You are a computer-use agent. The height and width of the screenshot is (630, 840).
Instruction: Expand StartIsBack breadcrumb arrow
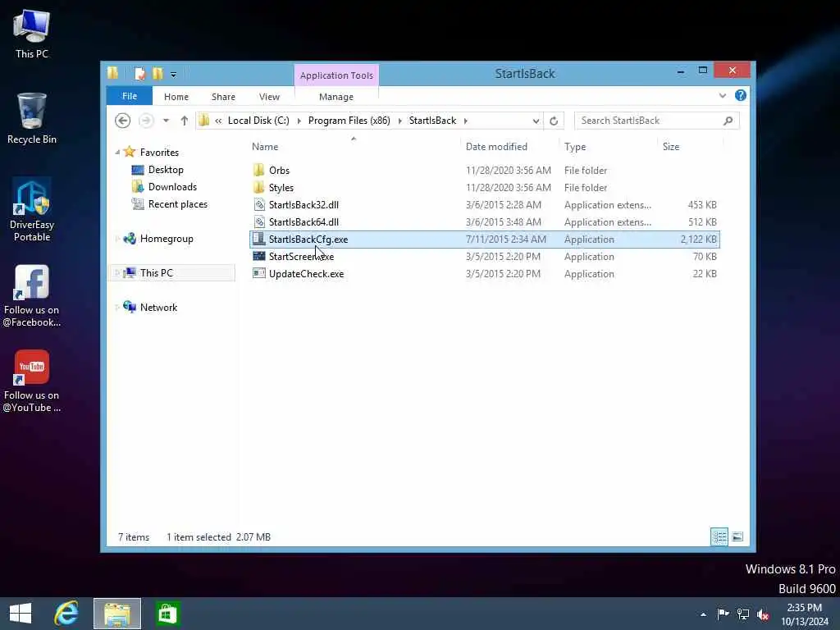coord(466,121)
